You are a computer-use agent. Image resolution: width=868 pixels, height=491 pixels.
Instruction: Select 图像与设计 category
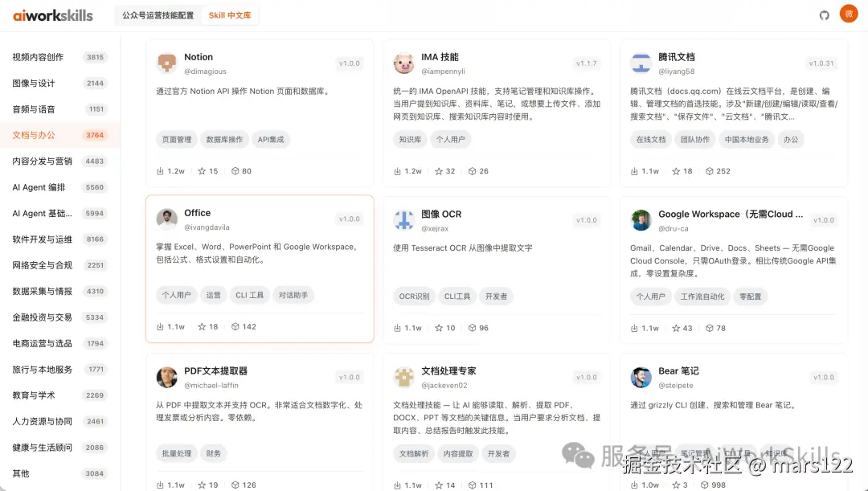click(x=59, y=83)
